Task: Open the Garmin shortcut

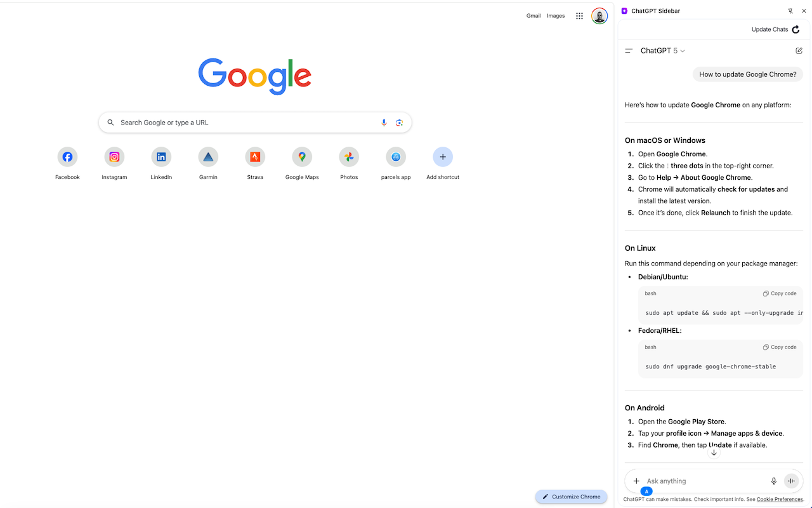Action: [x=208, y=157]
